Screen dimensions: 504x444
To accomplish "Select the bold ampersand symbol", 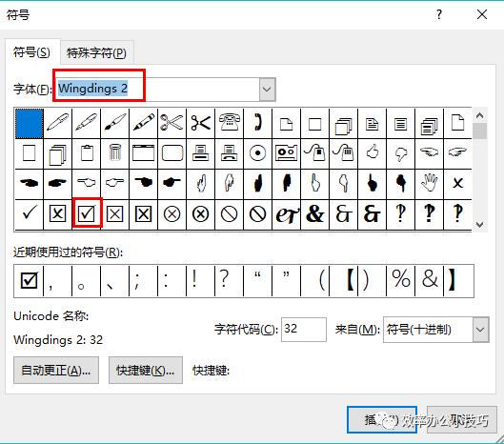I will [315, 213].
